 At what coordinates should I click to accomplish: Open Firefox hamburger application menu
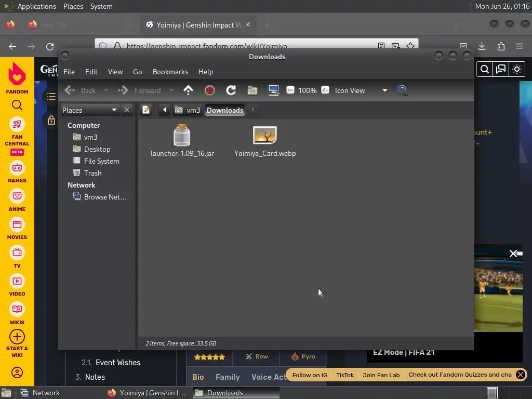point(520,46)
